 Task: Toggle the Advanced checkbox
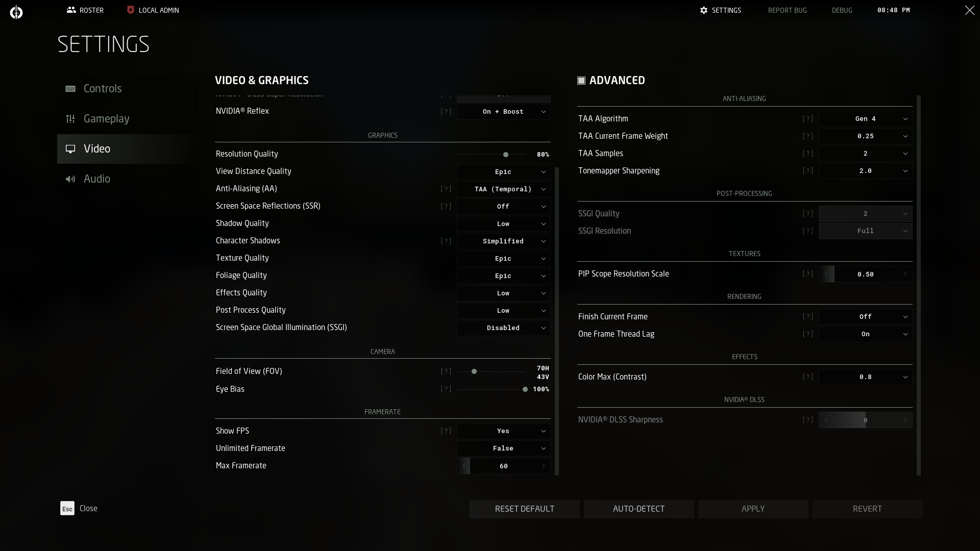click(581, 81)
